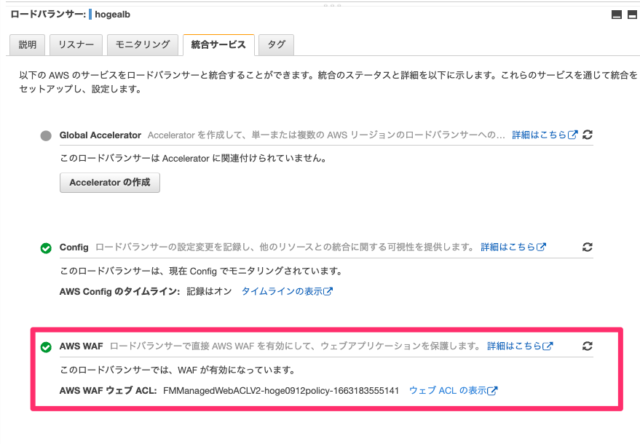Click the 記録はオン status text
The height and width of the screenshot is (444, 640).
point(209,291)
